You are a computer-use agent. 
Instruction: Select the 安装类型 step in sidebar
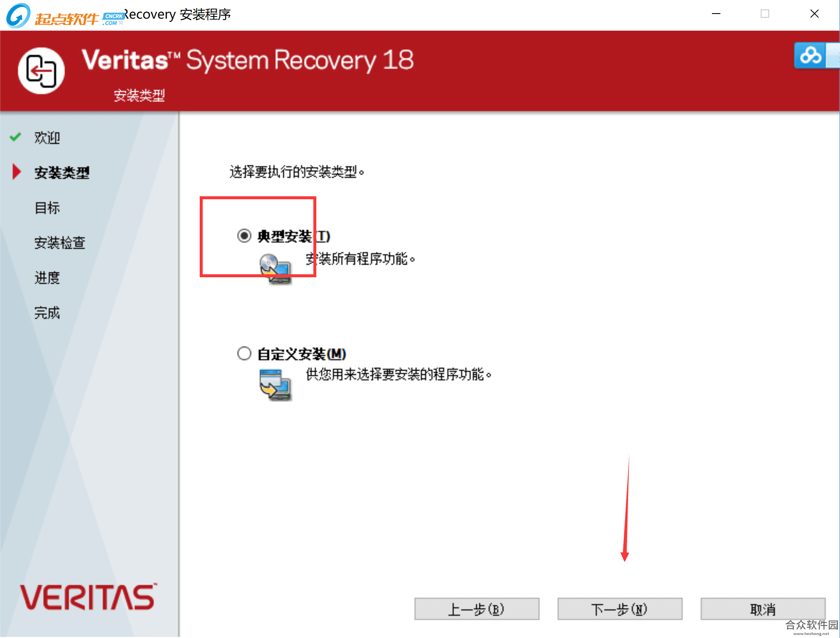[62, 173]
